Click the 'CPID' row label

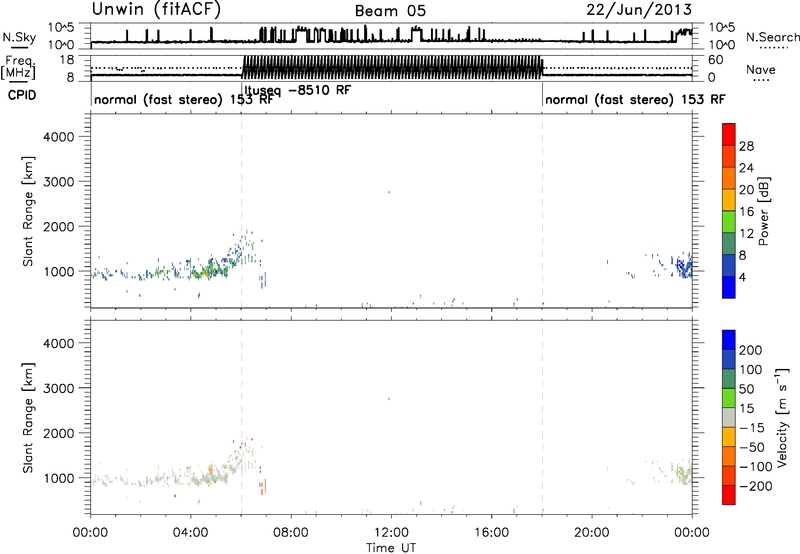[22, 95]
